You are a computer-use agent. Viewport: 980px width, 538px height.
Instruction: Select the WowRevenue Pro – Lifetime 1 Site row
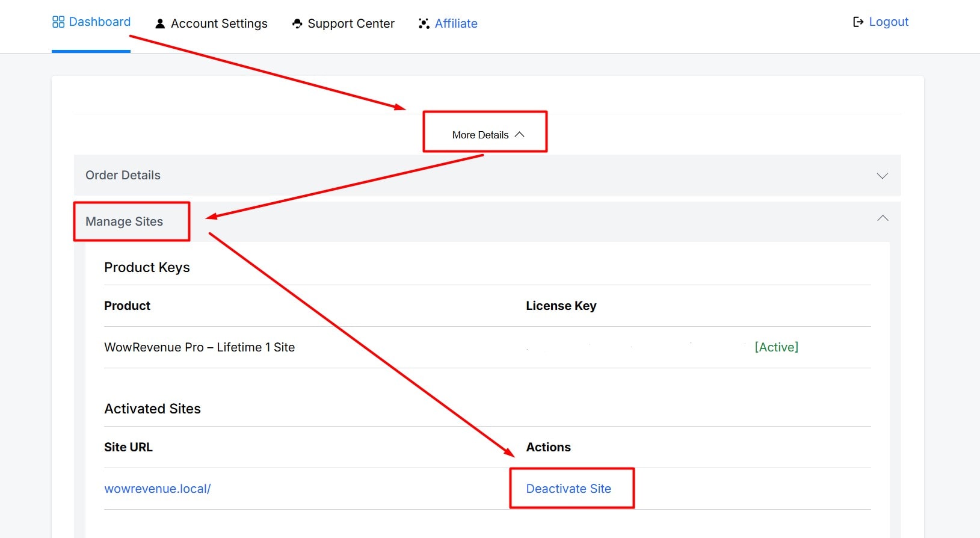487,347
